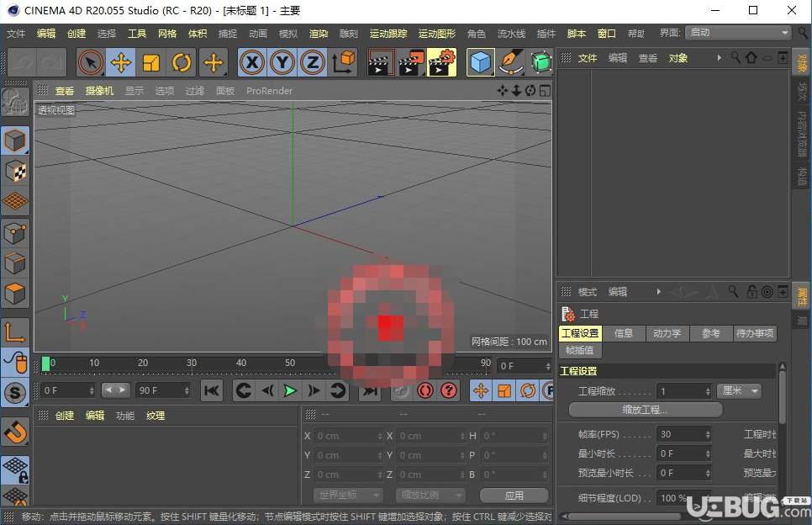The image size is (812, 525).
Task: Click the 应用 apply button
Action: (514, 496)
